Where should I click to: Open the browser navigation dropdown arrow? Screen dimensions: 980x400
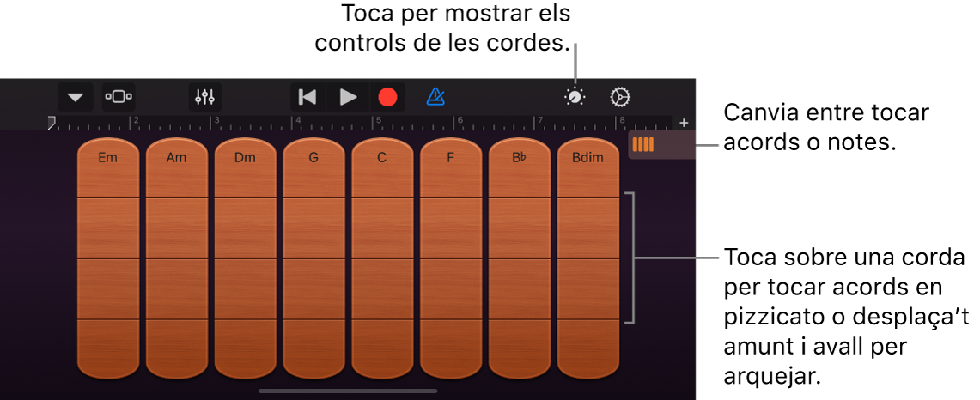tap(76, 97)
